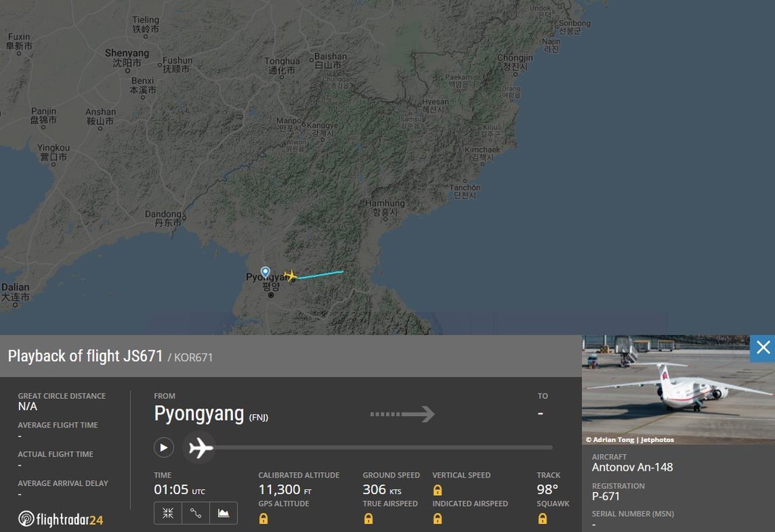Click the cyan flight trail on the map
This screenshot has width=775, height=532.
coord(320,275)
